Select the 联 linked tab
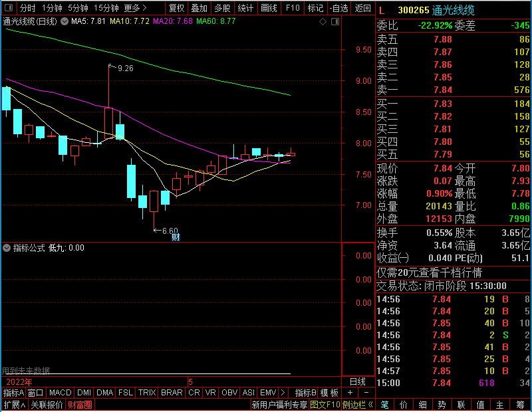The height and width of the screenshot is (412, 532). pos(461,405)
